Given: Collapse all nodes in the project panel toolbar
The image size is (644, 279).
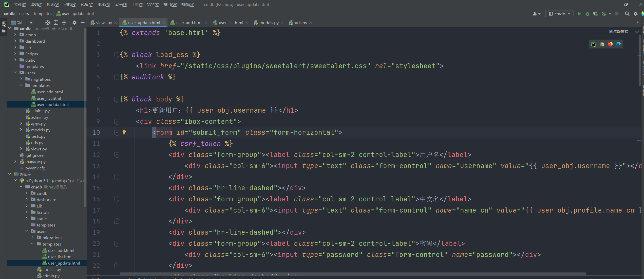Looking at the screenshot, I should pos(64,23).
